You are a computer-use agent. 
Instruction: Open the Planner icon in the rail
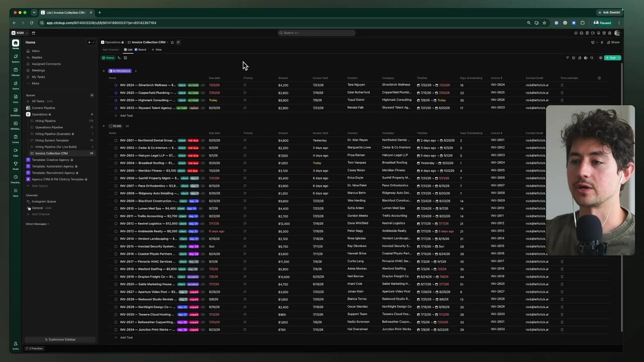tap(16, 71)
